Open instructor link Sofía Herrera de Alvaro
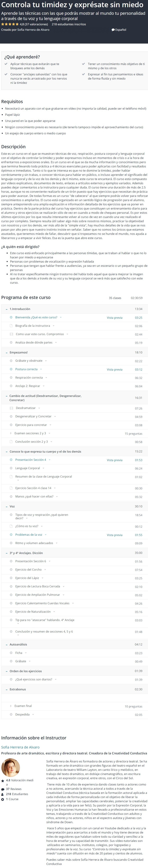 pos(20,747)
